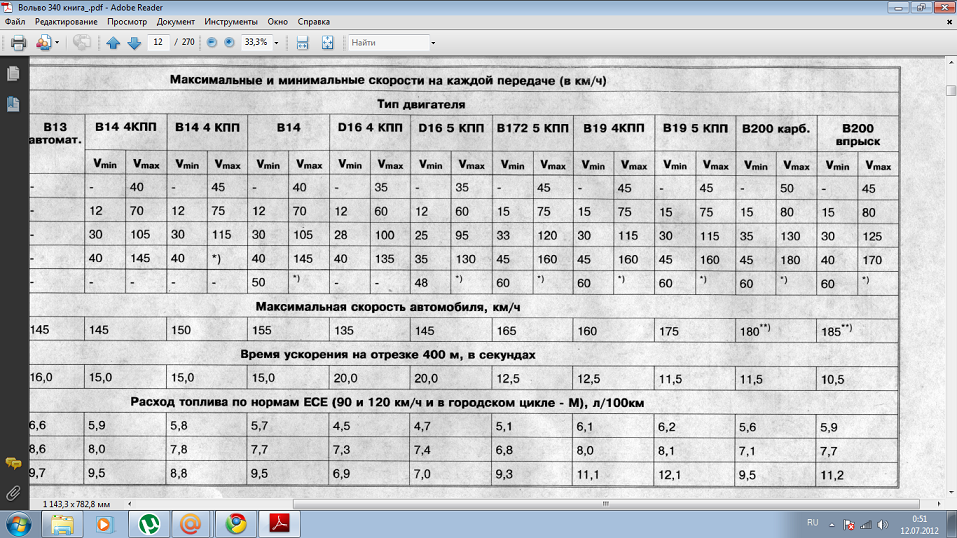The image size is (957, 538).
Task: Click the zoom in plus button
Action: point(229,43)
